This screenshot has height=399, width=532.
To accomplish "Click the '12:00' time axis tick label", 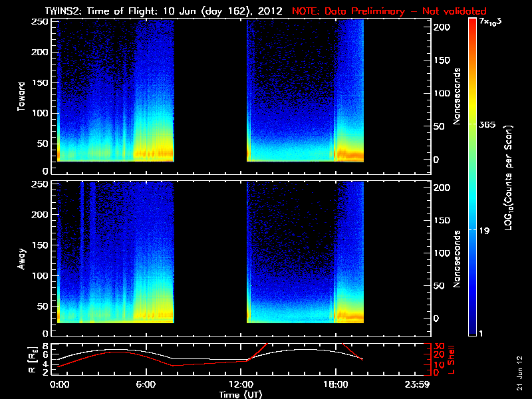I will pos(247,384).
